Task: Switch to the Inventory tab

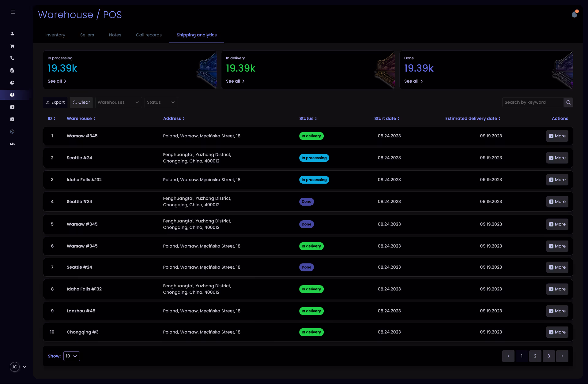Action: coord(55,35)
